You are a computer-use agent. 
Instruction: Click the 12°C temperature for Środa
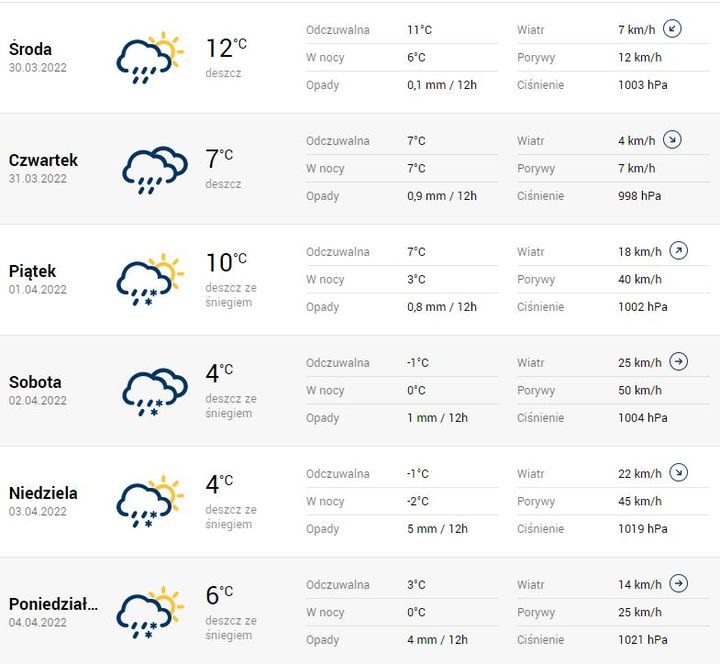coord(226,48)
